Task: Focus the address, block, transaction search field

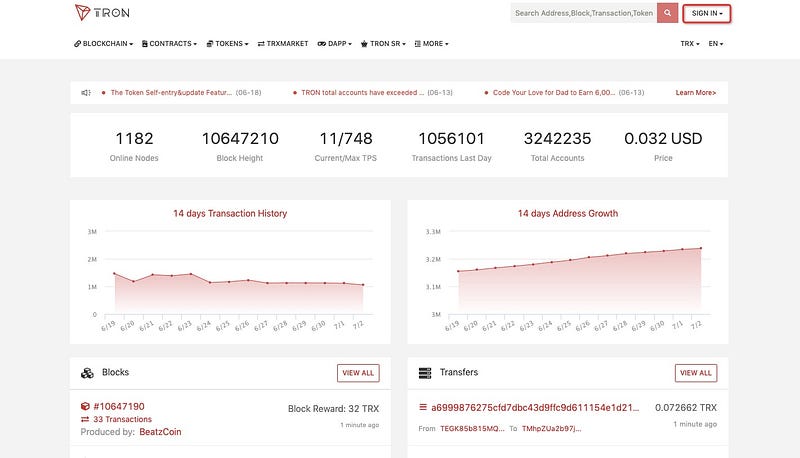Action: tap(584, 13)
